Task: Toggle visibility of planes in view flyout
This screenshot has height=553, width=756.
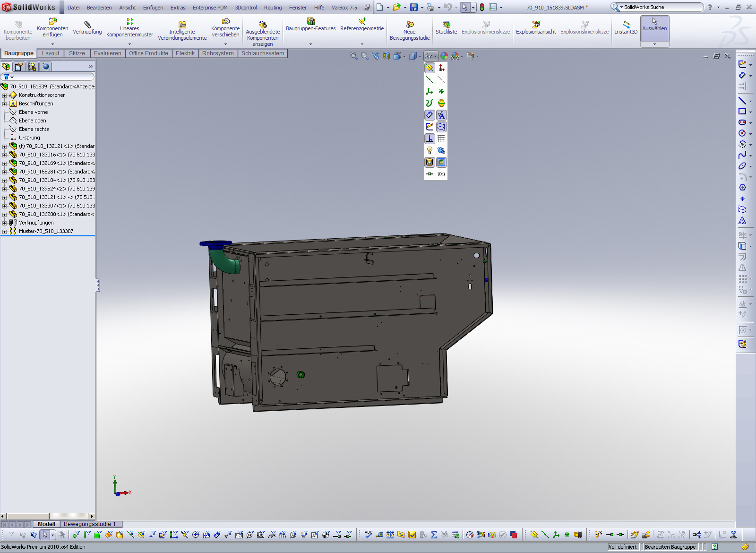Action: coord(430,68)
